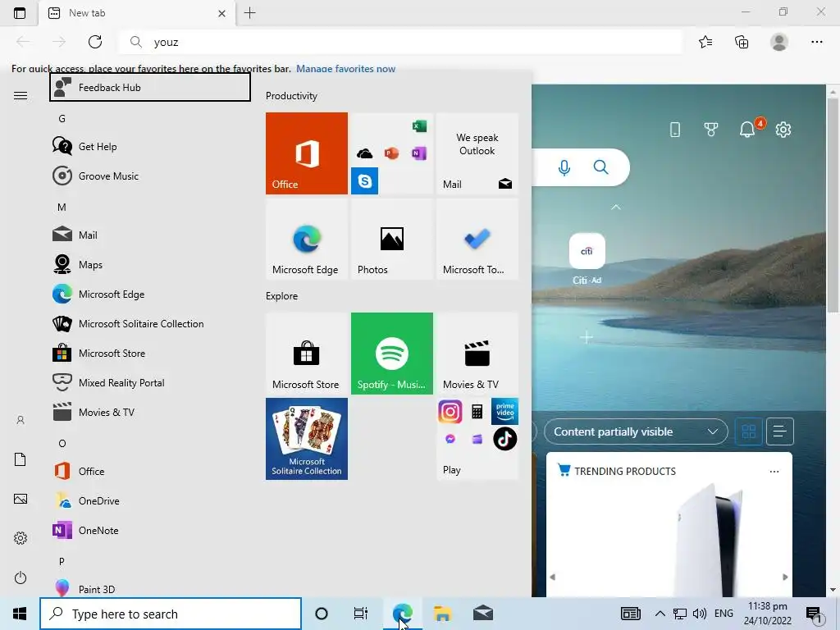Start voice search microphone on new tab

(564, 167)
